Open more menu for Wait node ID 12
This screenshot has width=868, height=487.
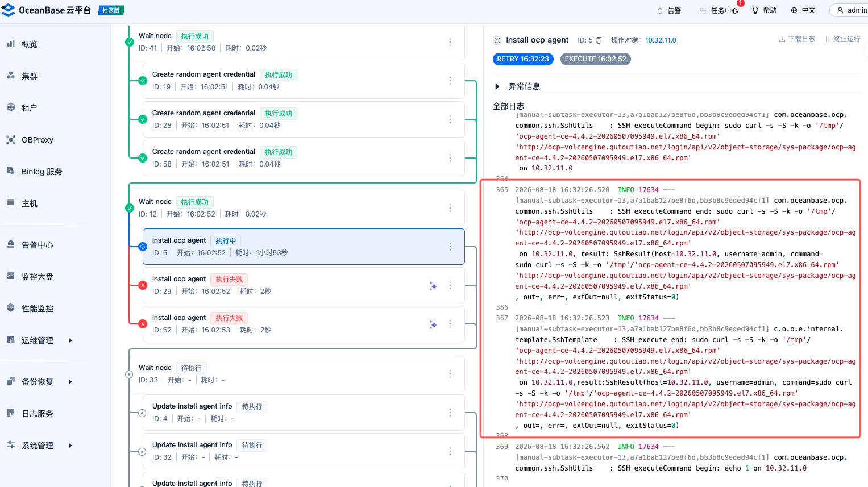coord(450,208)
